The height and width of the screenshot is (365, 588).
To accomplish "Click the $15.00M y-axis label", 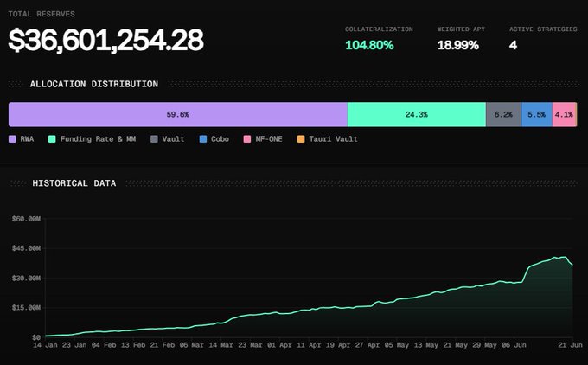I will pos(26,308).
